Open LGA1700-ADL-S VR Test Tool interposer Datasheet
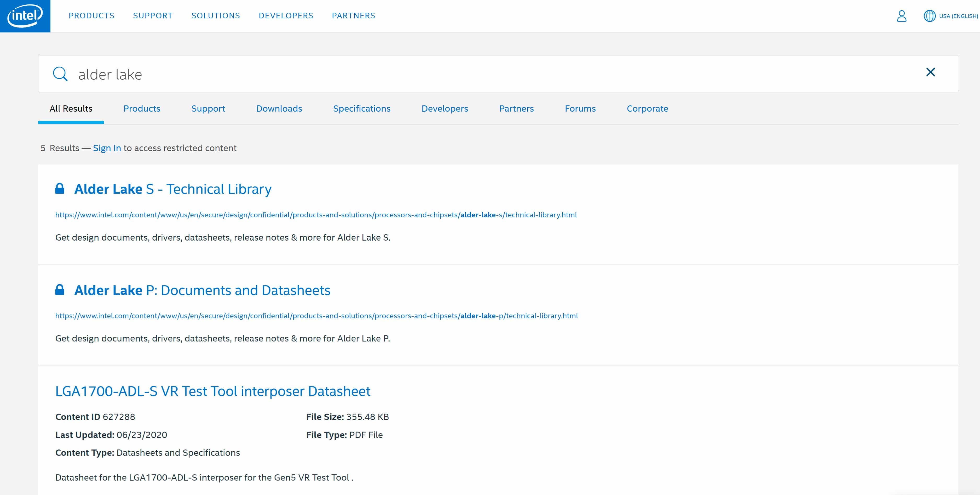This screenshot has width=980, height=495. [x=213, y=391]
